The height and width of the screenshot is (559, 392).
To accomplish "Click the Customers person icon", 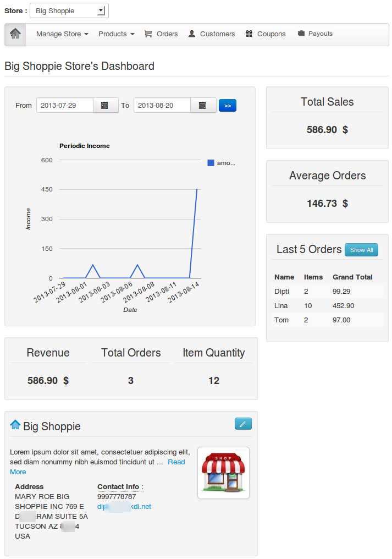I will (x=192, y=34).
